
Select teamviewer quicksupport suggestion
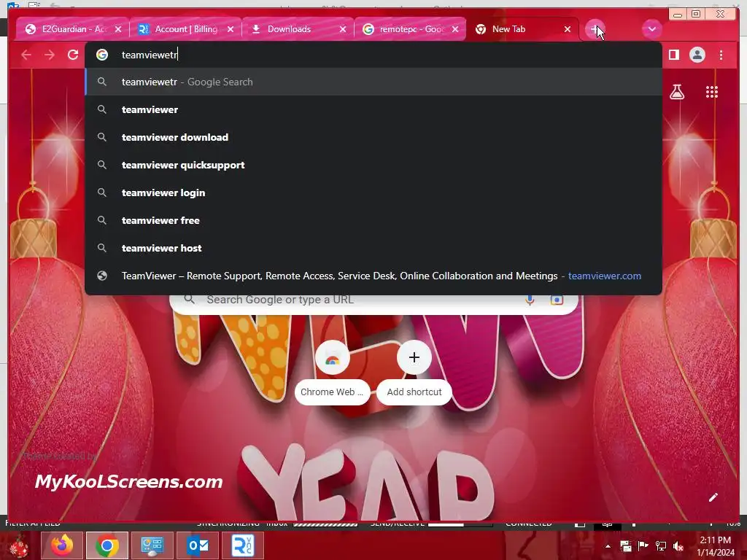click(373, 165)
